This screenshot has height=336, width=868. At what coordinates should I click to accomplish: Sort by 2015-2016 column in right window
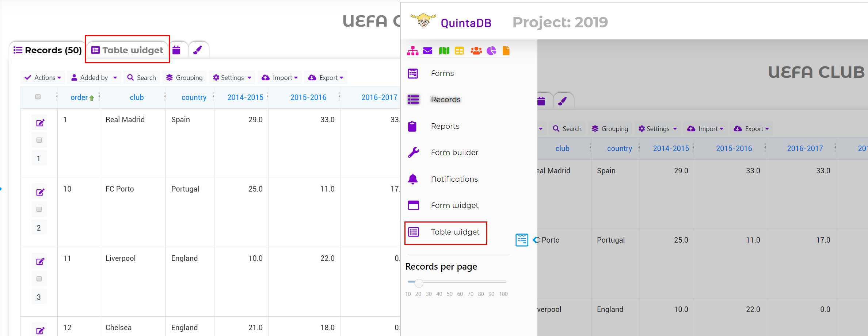point(734,148)
